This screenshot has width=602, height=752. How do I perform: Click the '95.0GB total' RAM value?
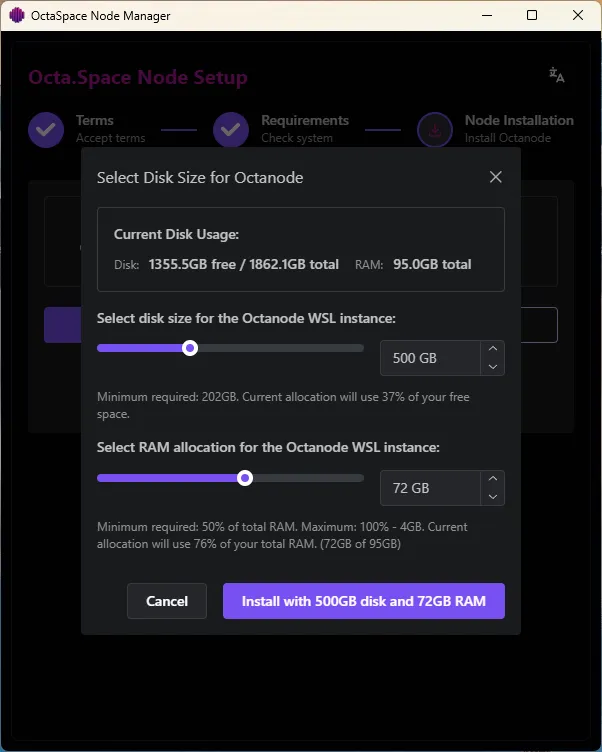click(x=432, y=264)
